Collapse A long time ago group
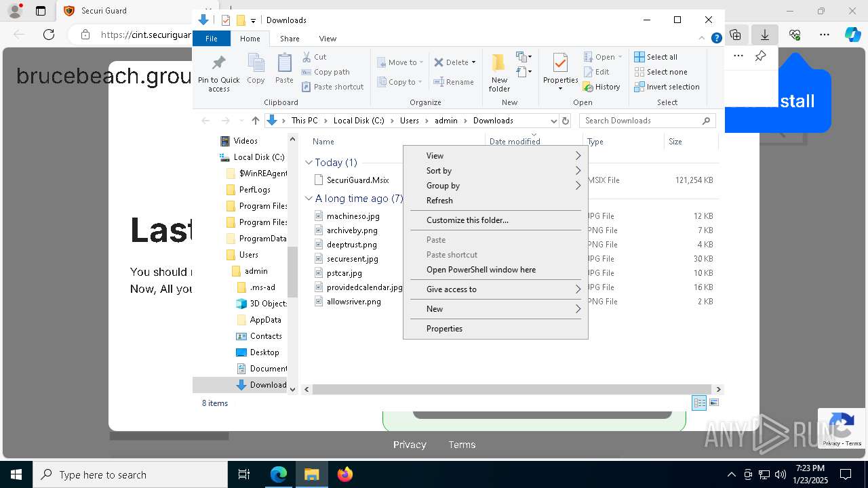 pyautogui.click(x=309, y=199)
